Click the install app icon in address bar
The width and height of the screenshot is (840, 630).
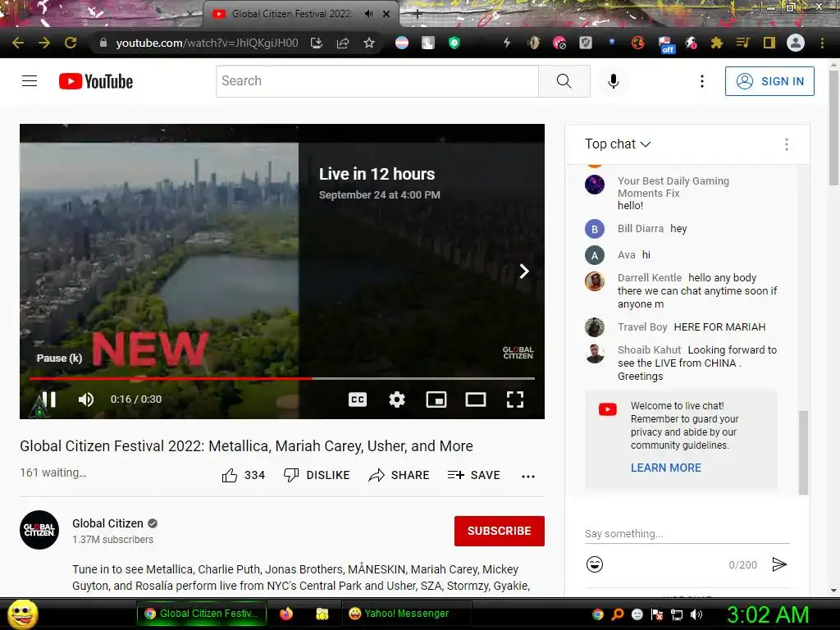[317, 43]
